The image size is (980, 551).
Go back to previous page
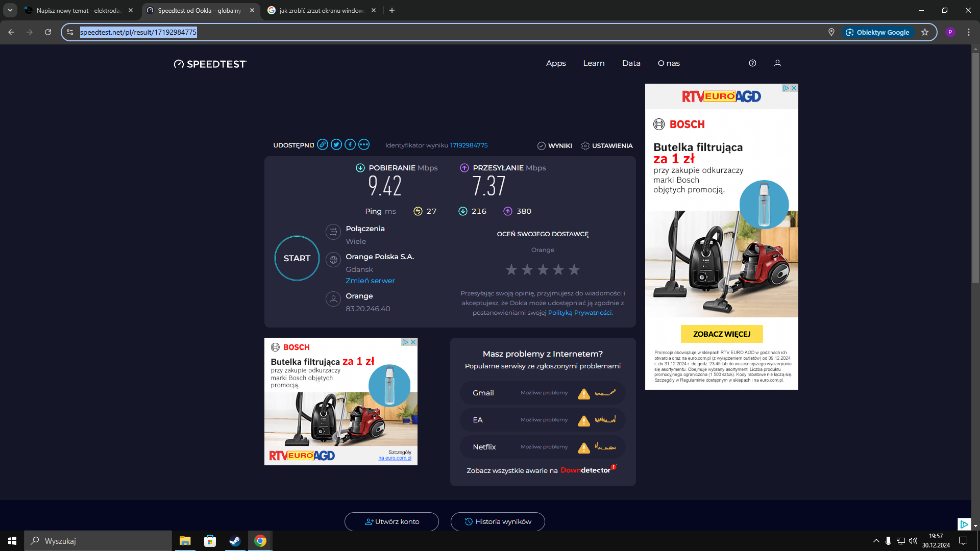coord(11,32)
